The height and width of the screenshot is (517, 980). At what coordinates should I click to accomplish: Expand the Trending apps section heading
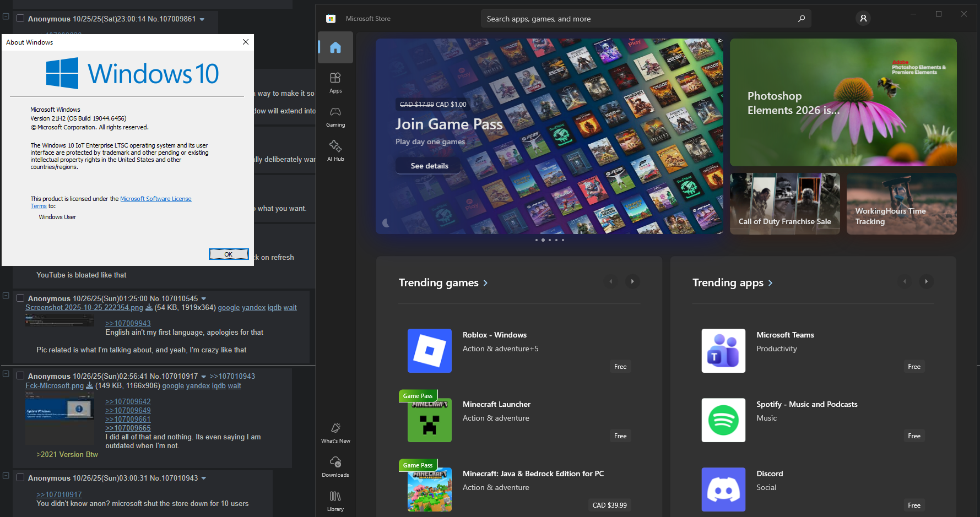(733, 282)
